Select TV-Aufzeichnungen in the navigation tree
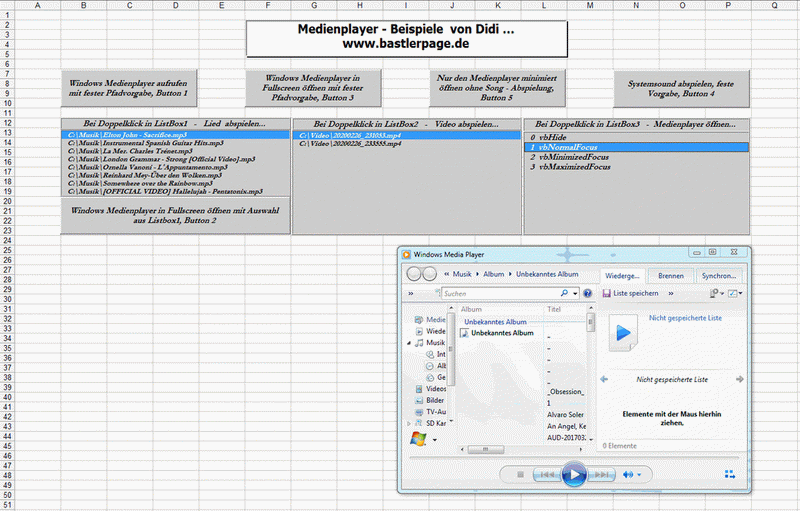Viewport: 800px width, 511px height. [430, 412]
